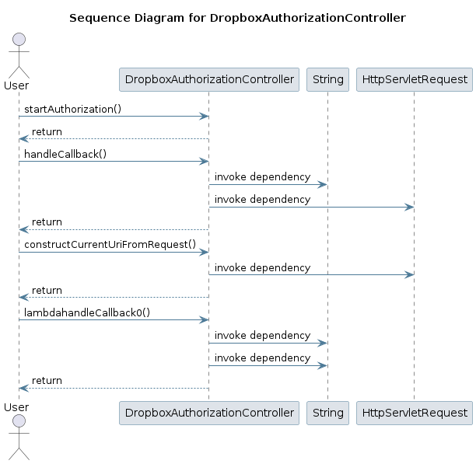Click the User actor figure at the top

(x=19, y=56)
